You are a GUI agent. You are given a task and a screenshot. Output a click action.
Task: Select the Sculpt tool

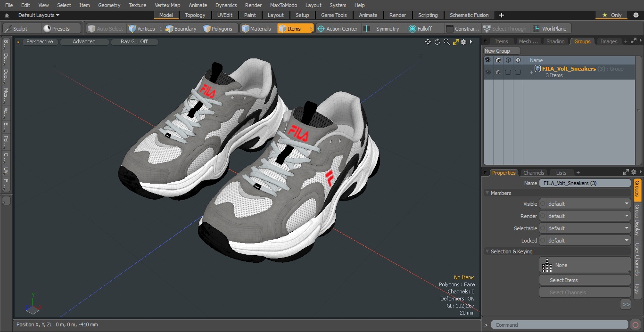[17, 29]
